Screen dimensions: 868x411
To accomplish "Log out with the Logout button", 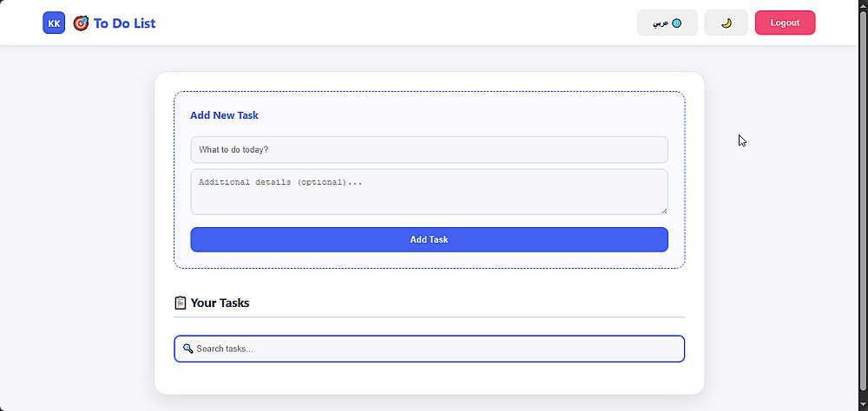I will click(x=785, y=23).
